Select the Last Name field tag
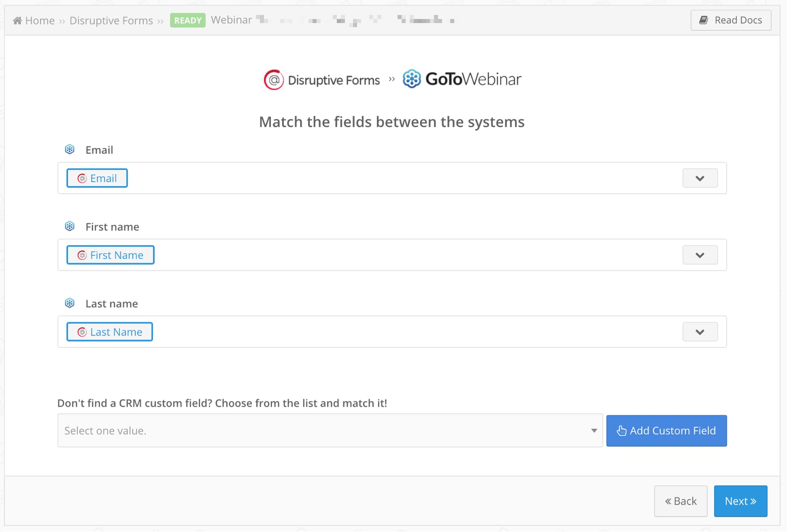The image size is (787, 532). (x=110, y=332)
